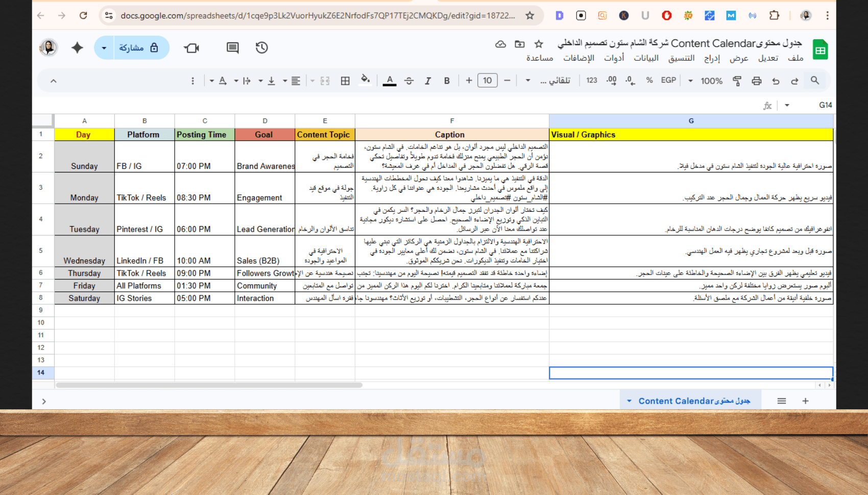Viewport: 868px width, 495px height.
Task: Open the ملف (File) menu
Action: pos(796,58)
